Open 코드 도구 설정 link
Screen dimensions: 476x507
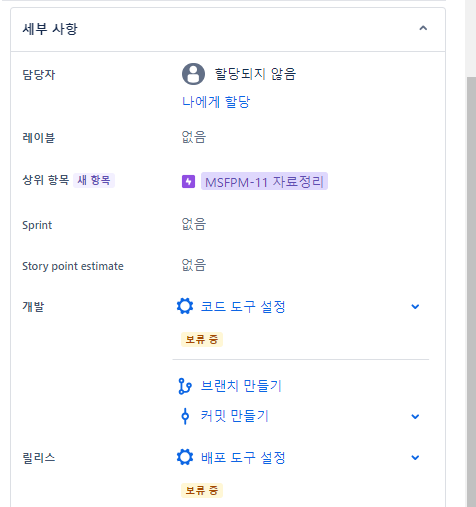243,307
